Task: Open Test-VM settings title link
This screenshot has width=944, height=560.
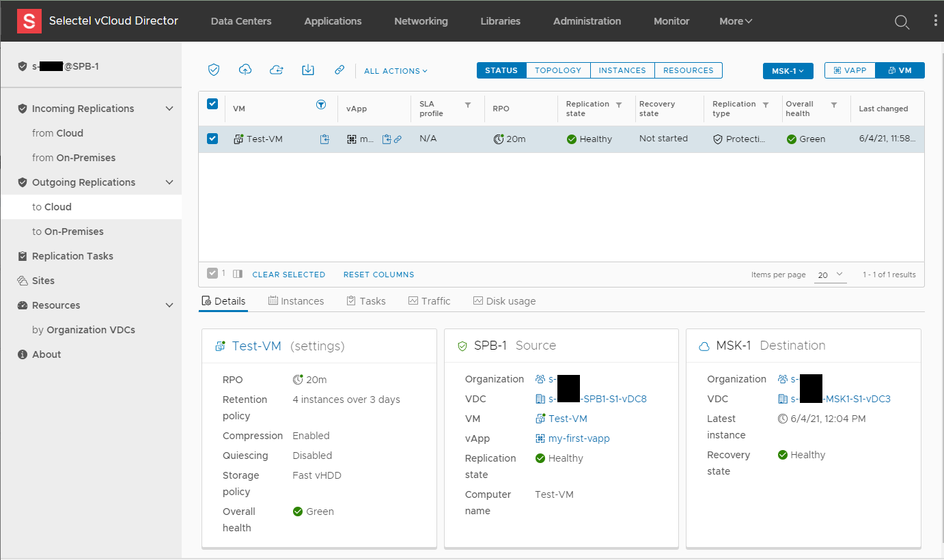Action: pos(257,346)
